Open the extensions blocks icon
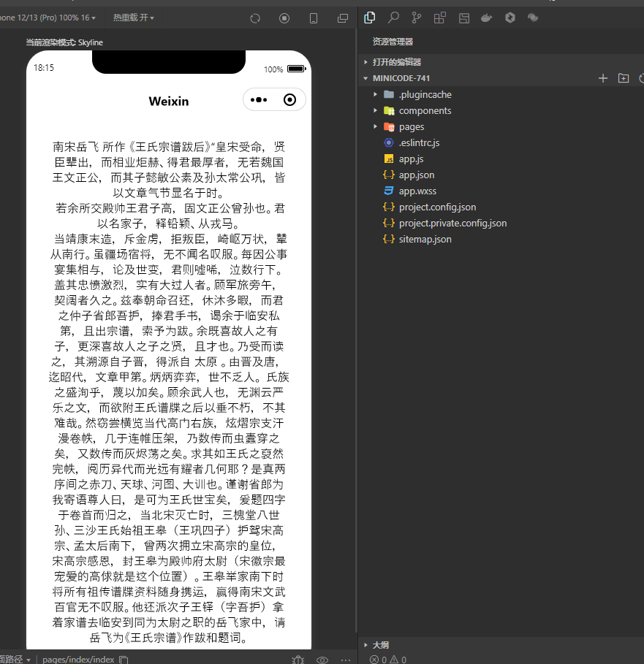This screenshot has height=664, width=644. 440,18
